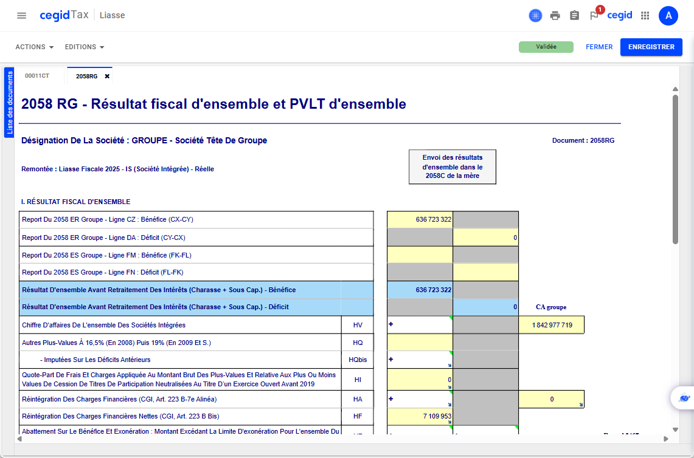694x458 pixels.
Task: Expand the Liste des documents side panel
Action: (9, 102)
